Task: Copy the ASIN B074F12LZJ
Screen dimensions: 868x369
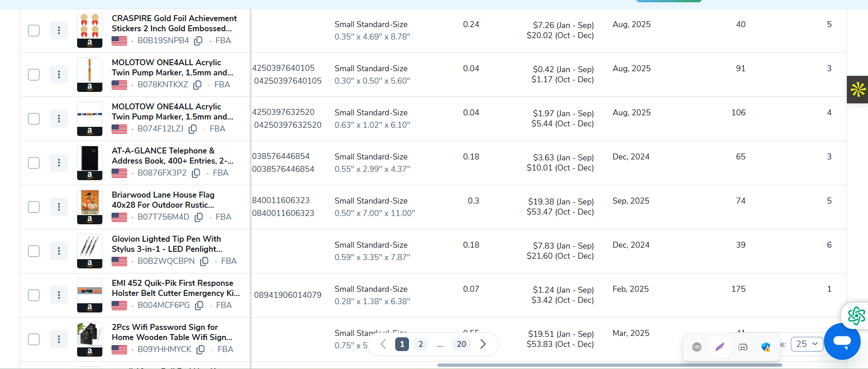Action: (193, 129)
